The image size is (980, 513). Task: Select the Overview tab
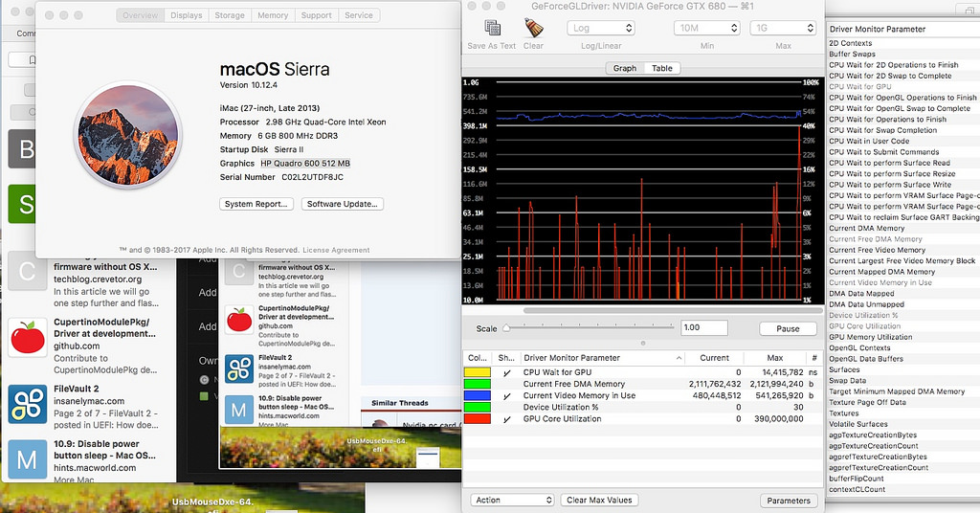click(140, 15)
